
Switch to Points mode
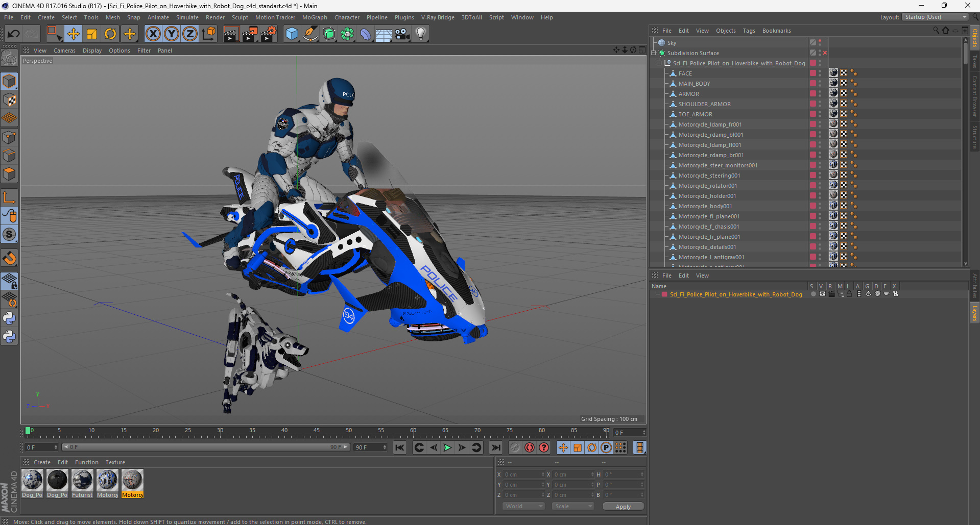click(9, 137)
